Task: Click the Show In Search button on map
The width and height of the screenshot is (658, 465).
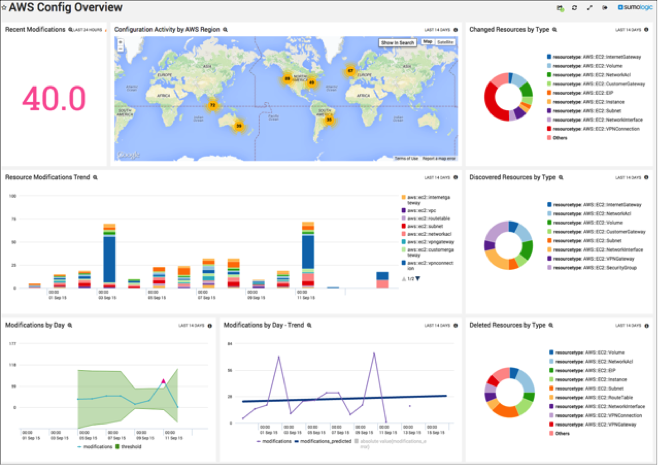Action: [x=397, y=43]
